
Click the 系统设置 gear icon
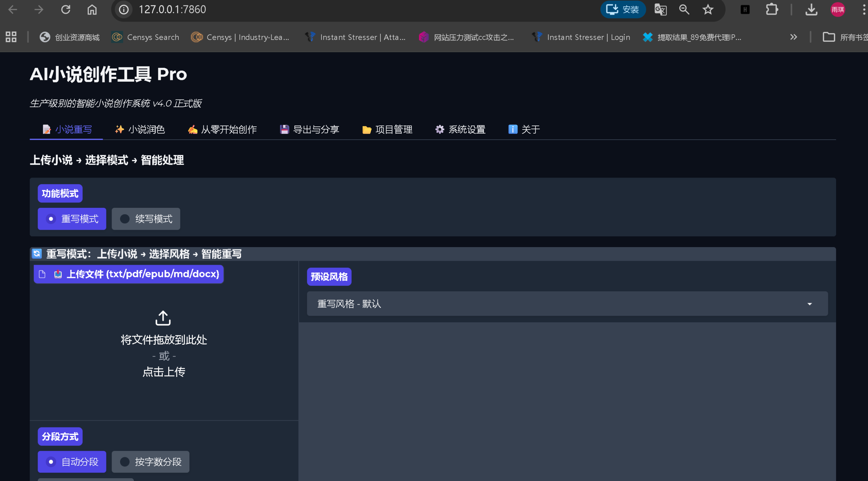pos(439,129)
